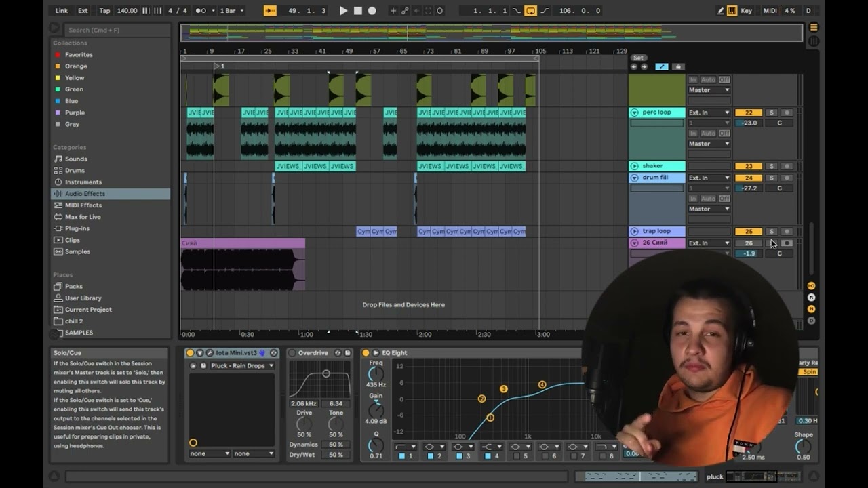The height and width of the screenshot is (488, 868).
Task: Click the Lock Envelopes icon
Action: (x=677, y=67)
